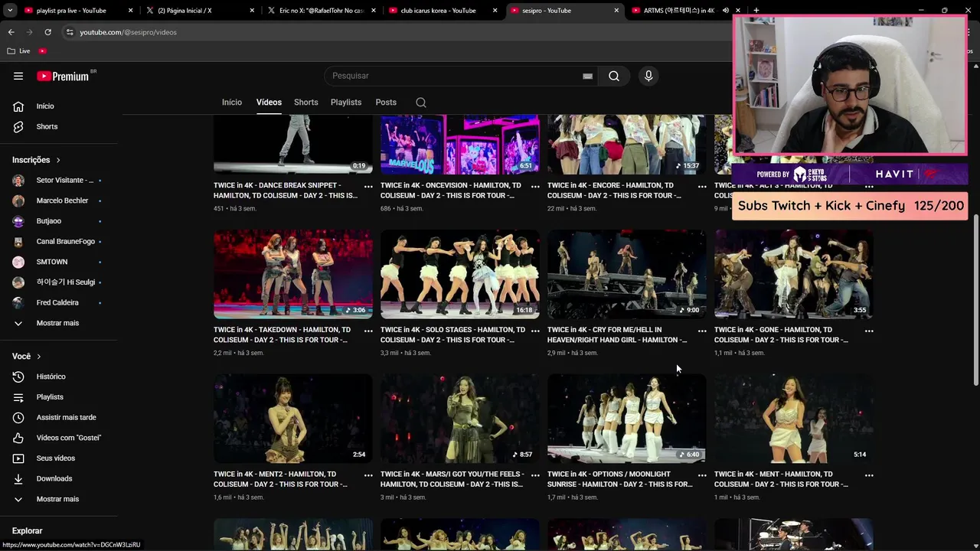Open Marcelo Bechler subscription

tap(59, 201)
